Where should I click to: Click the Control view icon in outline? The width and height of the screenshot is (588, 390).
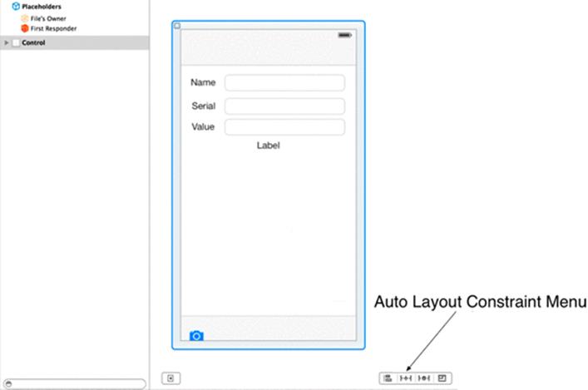(16, 42)
